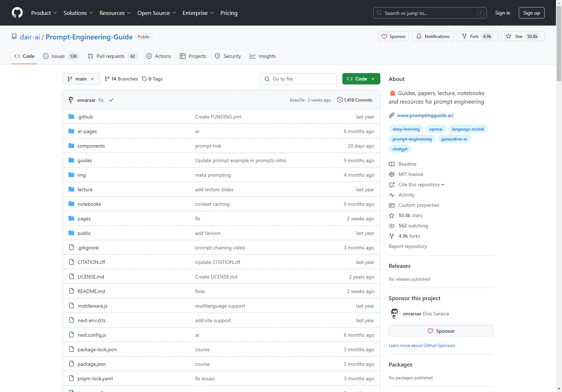The width and height of the screenshot is (562, 392).
Task: Click the Pricing link
Action: pos(229,13)
